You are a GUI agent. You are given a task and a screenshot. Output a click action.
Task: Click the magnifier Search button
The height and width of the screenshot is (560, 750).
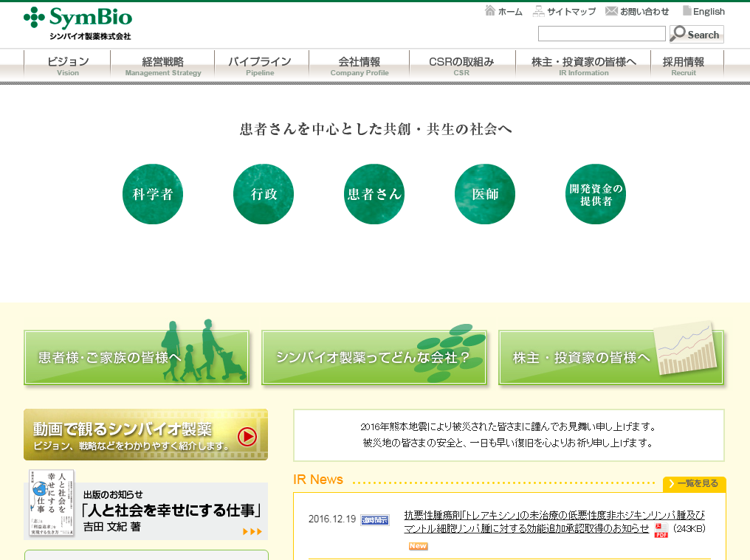point(696,34)
